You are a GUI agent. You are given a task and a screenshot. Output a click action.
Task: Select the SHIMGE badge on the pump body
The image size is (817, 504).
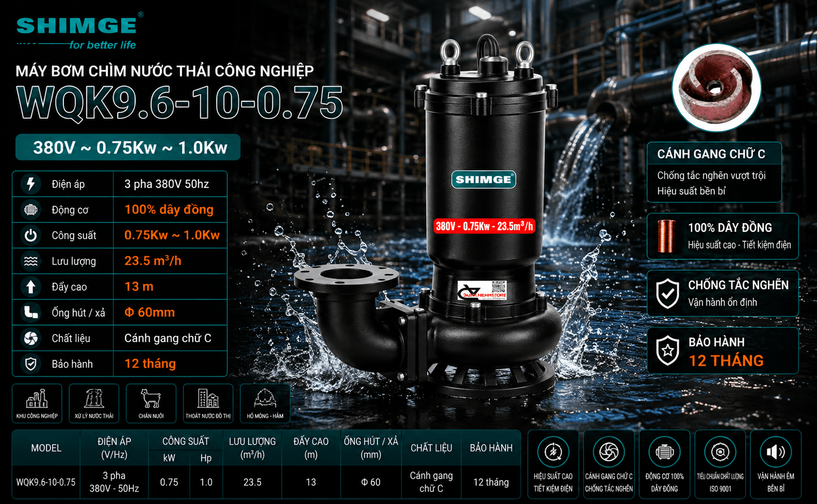(483, 180)
